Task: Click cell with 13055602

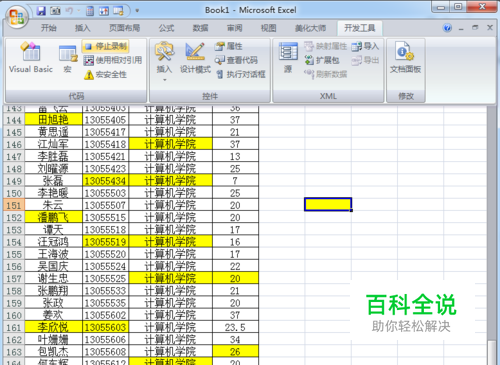Action: [105, 315]
